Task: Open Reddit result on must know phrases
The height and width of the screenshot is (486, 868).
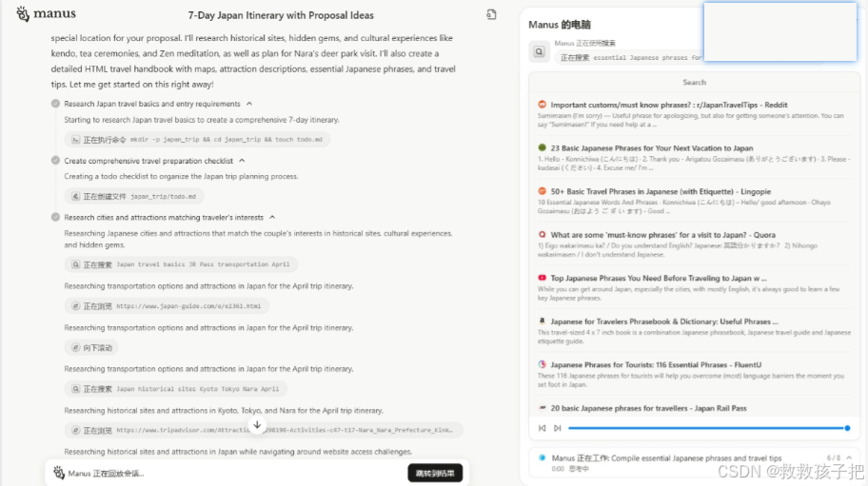Action: (669, 105)
